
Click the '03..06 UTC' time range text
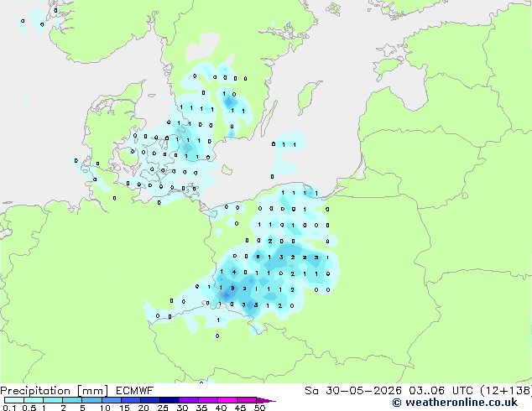point(441,391)
